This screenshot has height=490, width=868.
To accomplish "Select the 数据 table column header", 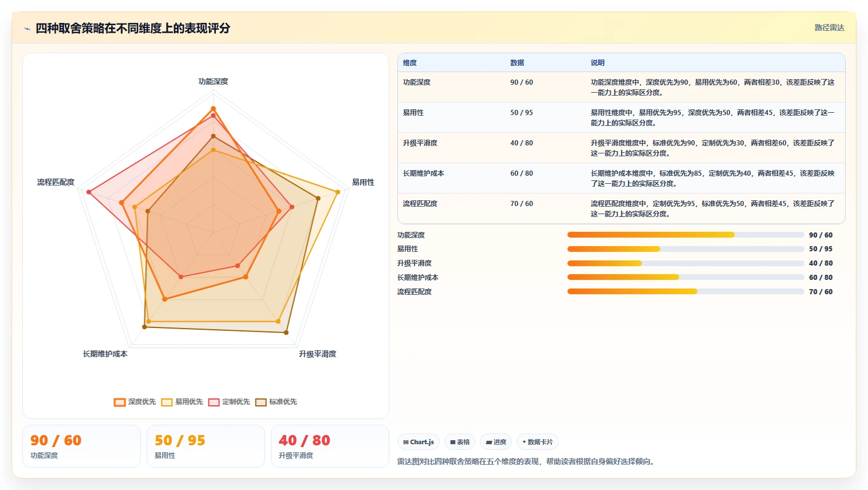I will pyautogui.click(x=517, y=63).
